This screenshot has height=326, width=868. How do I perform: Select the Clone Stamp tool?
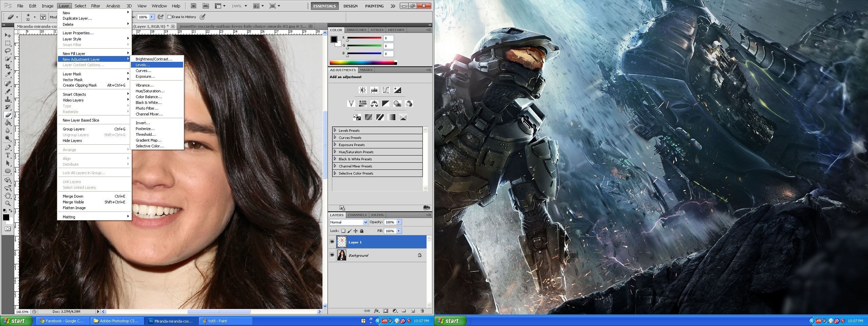[x=8, y=99]
